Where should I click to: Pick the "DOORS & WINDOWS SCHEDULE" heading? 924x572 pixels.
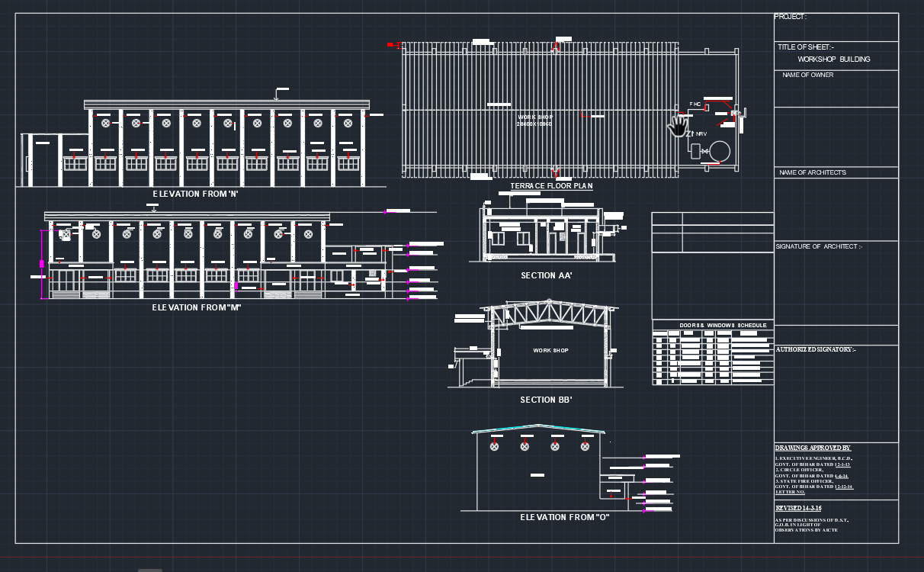tap(723, 326)
